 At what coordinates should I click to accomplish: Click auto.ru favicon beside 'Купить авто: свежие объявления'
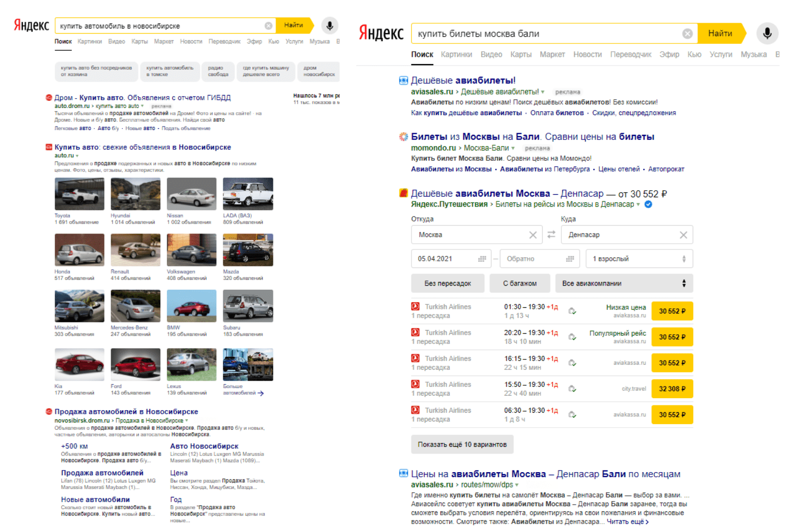click(49, 147)
